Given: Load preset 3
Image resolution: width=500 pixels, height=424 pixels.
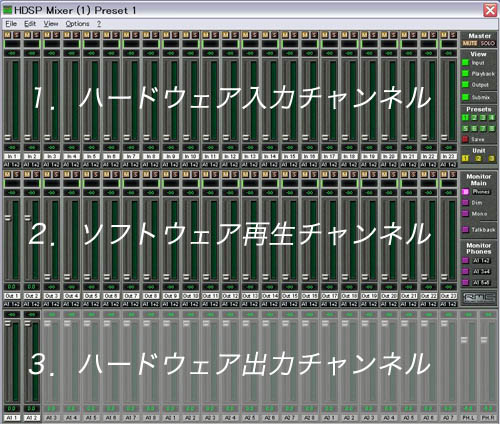Looking at the screenshot, I should 483,118.
